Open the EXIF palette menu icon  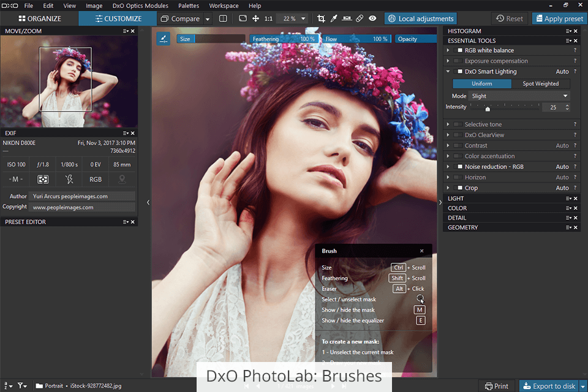pyautogui.click(x=126, y=133)
